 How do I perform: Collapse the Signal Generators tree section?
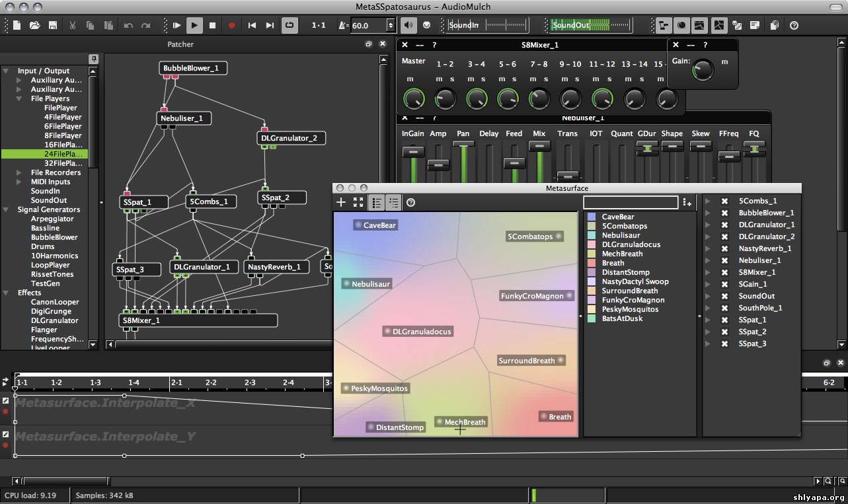click(6, 210)
